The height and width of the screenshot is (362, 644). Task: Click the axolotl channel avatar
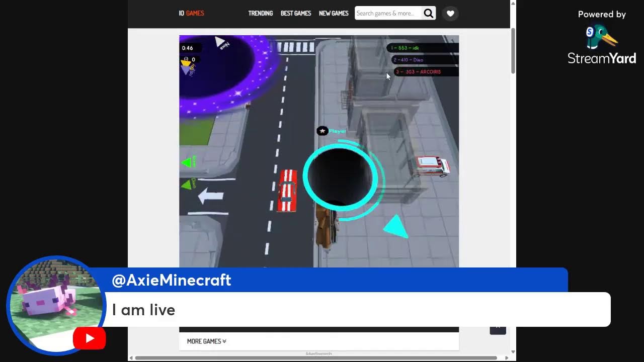[x=55, y=305]
